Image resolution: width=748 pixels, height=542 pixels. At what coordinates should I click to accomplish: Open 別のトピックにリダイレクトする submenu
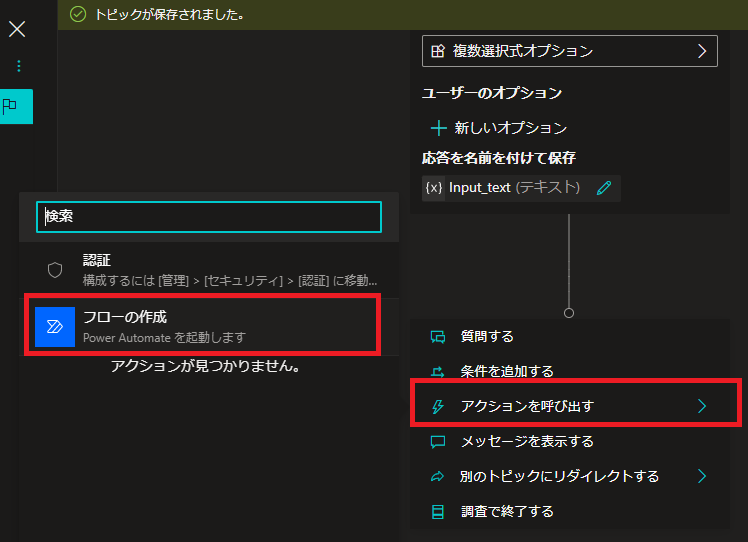(570, 476)
